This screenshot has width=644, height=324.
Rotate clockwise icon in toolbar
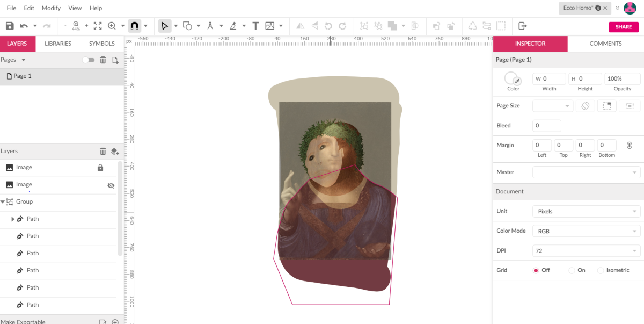pos(342,26)
